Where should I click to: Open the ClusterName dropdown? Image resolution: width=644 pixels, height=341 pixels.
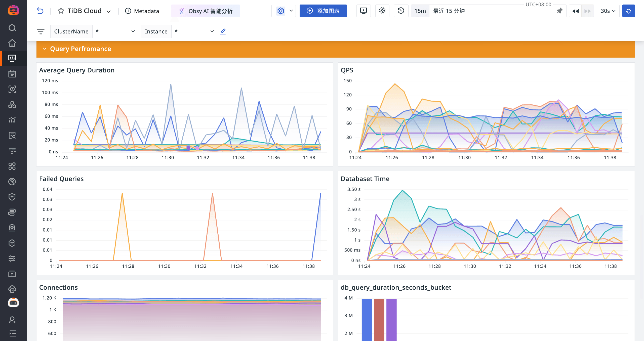[x=115, y=31]
